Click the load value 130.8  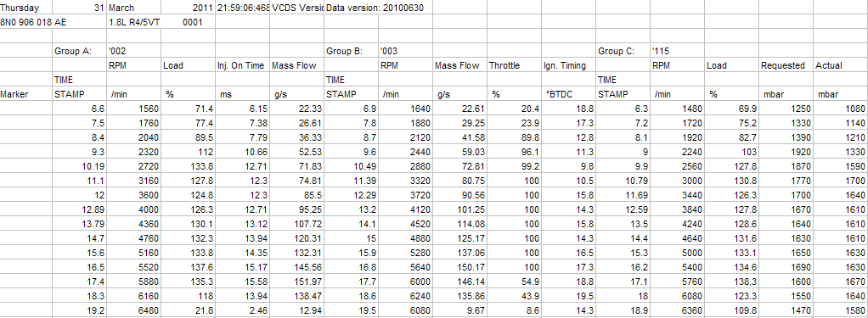pos(732,181)
